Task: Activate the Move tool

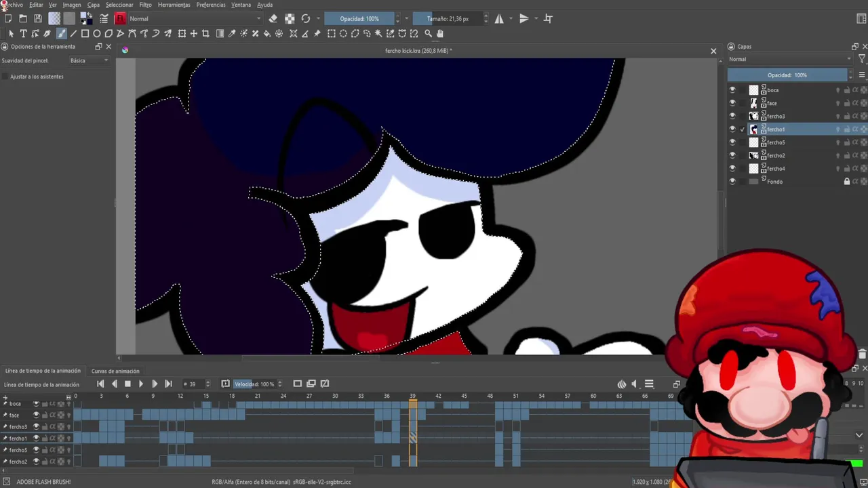Action: click(193, 33)
